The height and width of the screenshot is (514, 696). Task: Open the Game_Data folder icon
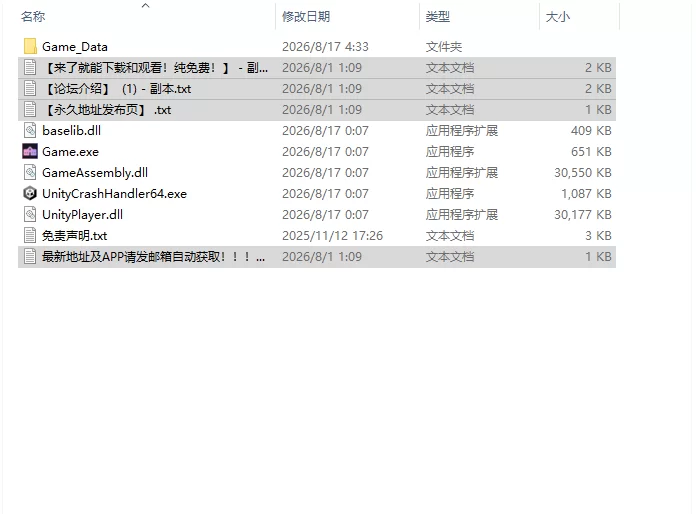point(30,47)
